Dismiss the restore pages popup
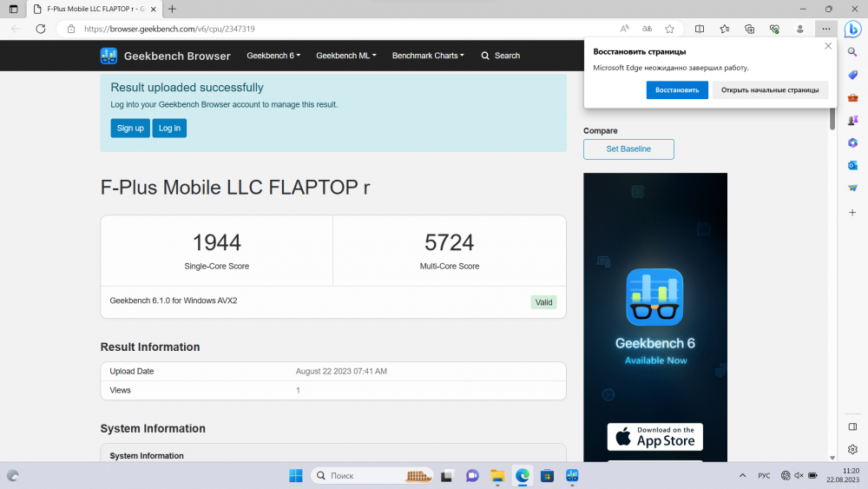The height and width of the screenshot is (489, 868). 827,46
